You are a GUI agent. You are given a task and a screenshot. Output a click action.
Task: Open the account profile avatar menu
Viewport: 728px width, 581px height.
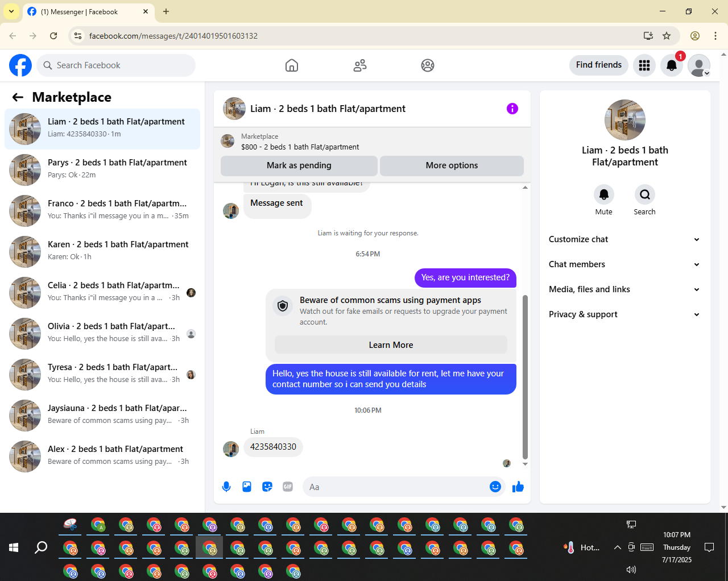(699, 65)
